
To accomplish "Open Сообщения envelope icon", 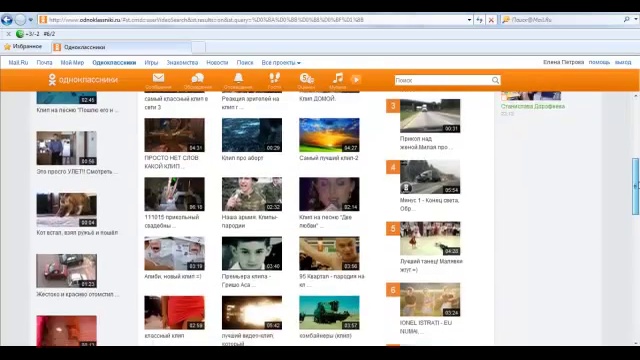I will 158,78.
